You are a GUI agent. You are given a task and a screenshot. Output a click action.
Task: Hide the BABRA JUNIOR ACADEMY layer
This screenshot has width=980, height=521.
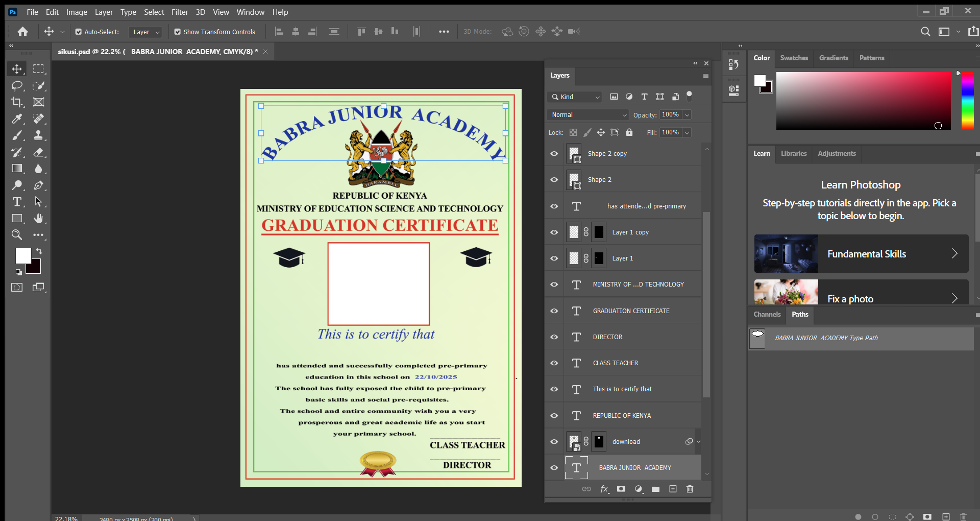click(554, 468)
